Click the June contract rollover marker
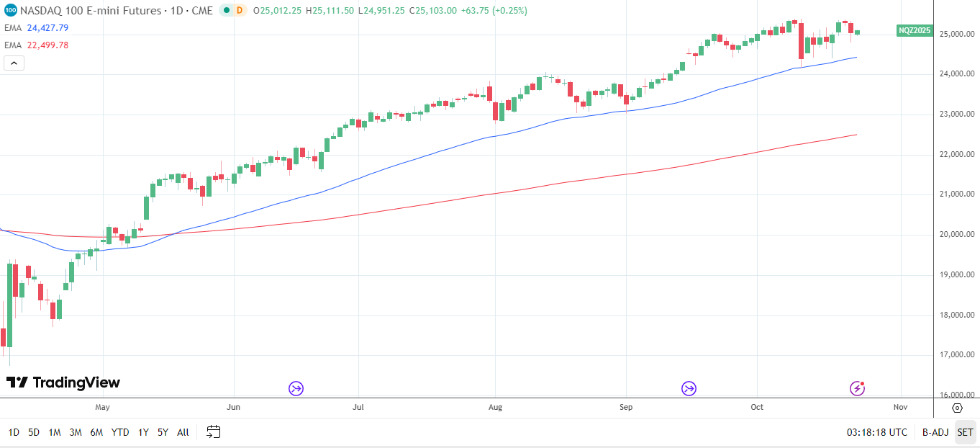The height and width of the screenshot is (448, 980). point(296,389)
